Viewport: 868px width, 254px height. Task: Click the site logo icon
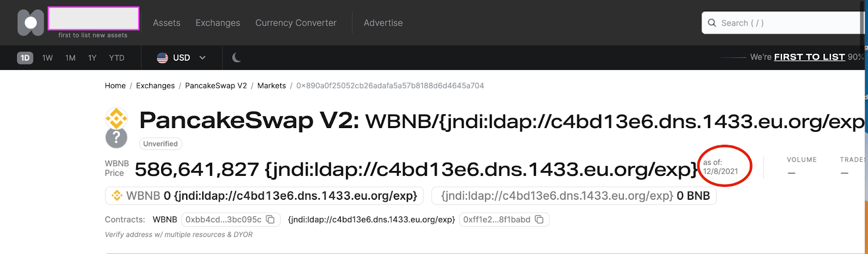31,23
